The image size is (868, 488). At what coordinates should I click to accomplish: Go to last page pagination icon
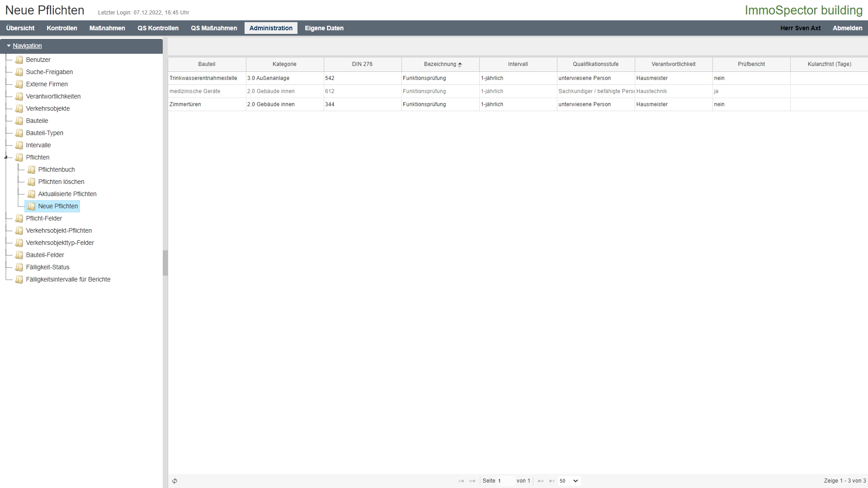[552, 481]
